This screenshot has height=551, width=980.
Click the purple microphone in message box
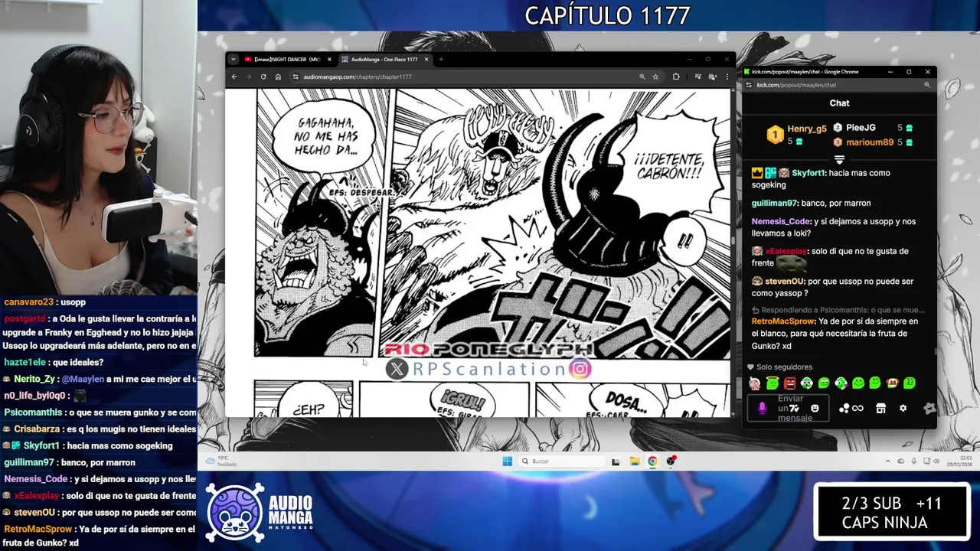point(762,409)
